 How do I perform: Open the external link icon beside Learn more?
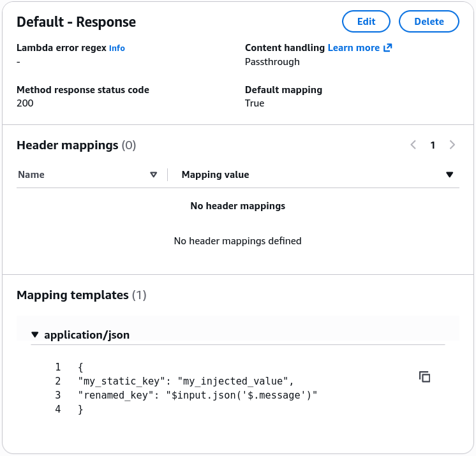click(x=388, y=48)
